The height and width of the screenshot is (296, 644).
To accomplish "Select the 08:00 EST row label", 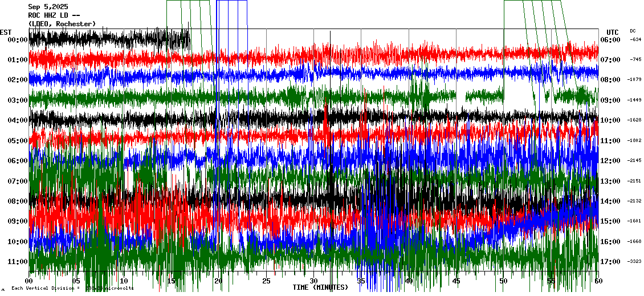I will (x=17, y=201).
